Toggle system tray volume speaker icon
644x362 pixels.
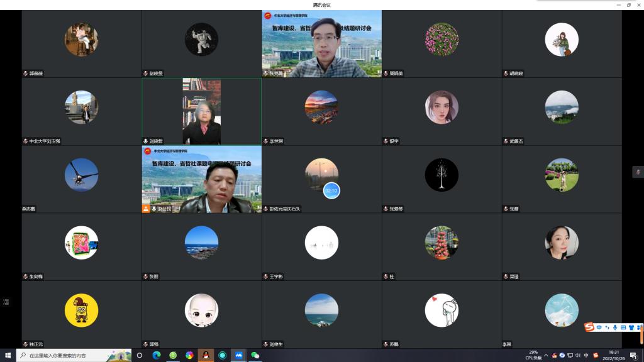click(x=578, y=356)
